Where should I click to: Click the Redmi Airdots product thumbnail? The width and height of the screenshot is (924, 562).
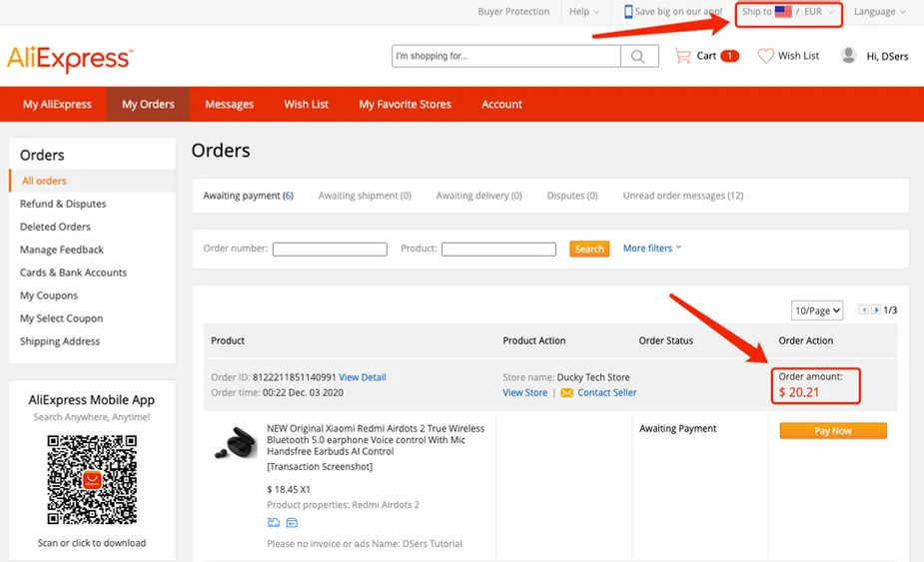click(235, 442)
